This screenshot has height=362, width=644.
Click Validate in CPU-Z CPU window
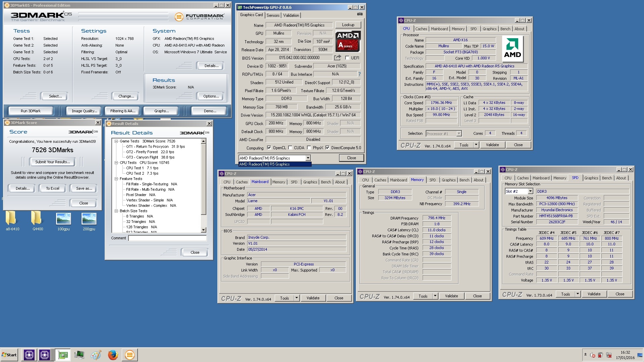(492, 145)
